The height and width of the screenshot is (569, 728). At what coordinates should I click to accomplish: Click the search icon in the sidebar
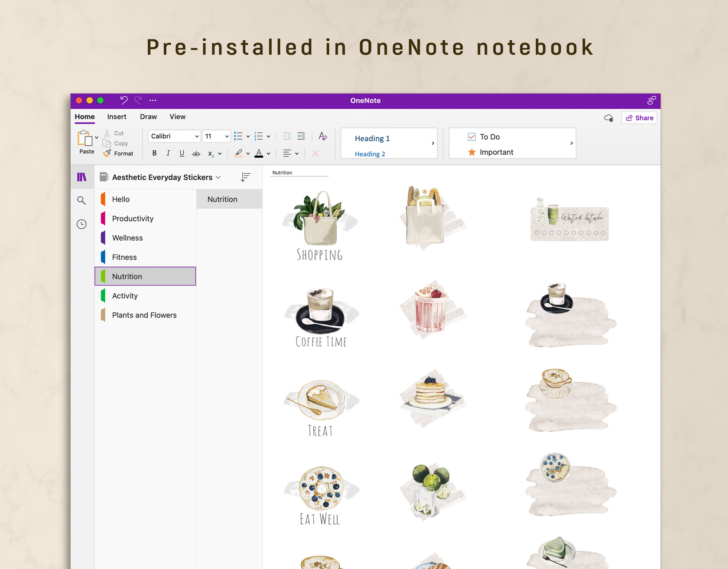(81, 200)
